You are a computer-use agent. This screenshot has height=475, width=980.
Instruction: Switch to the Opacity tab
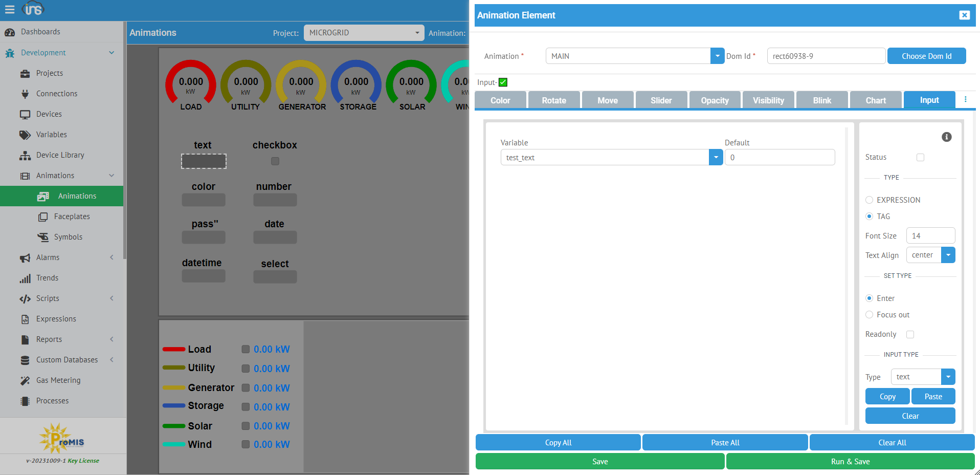tap(715, 100)
